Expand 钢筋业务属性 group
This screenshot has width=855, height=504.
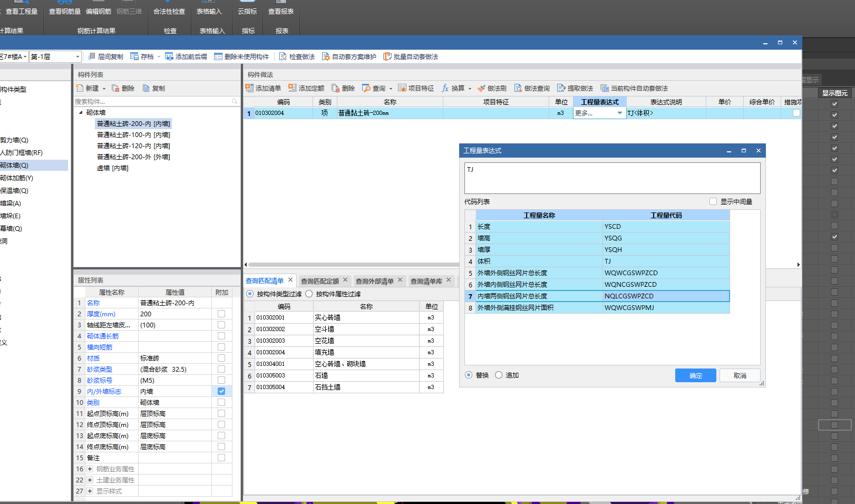click(90, 469)
